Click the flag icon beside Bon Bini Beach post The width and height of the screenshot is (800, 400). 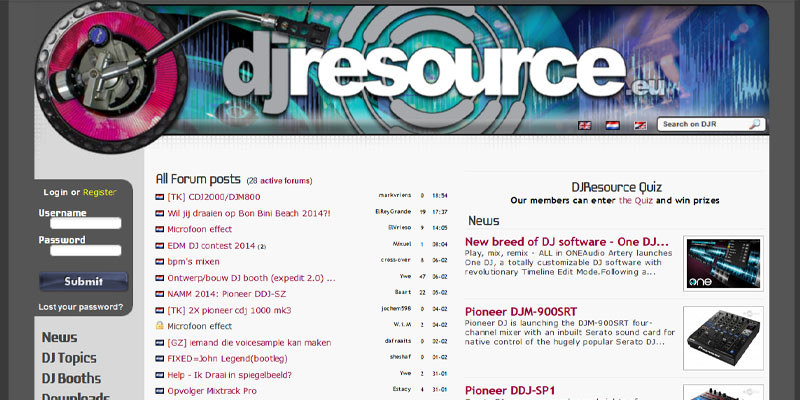pyautogui.click(x=160, y=213)
